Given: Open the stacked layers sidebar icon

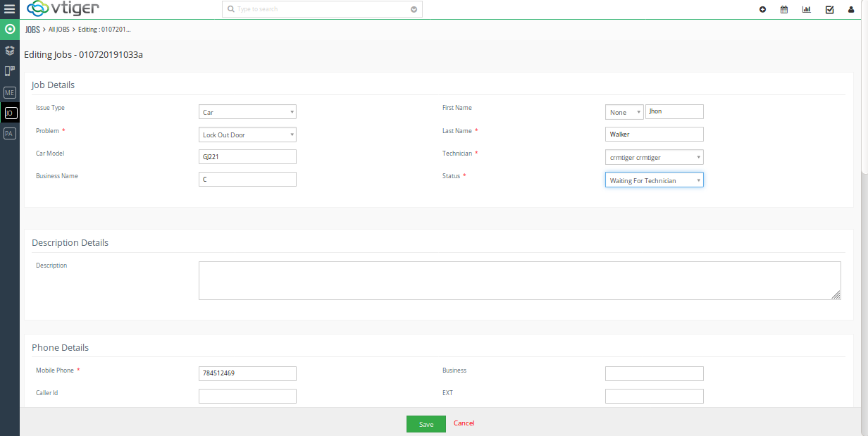Looking at the screenshot, I should pyautogui.click(x=10, y=51).
